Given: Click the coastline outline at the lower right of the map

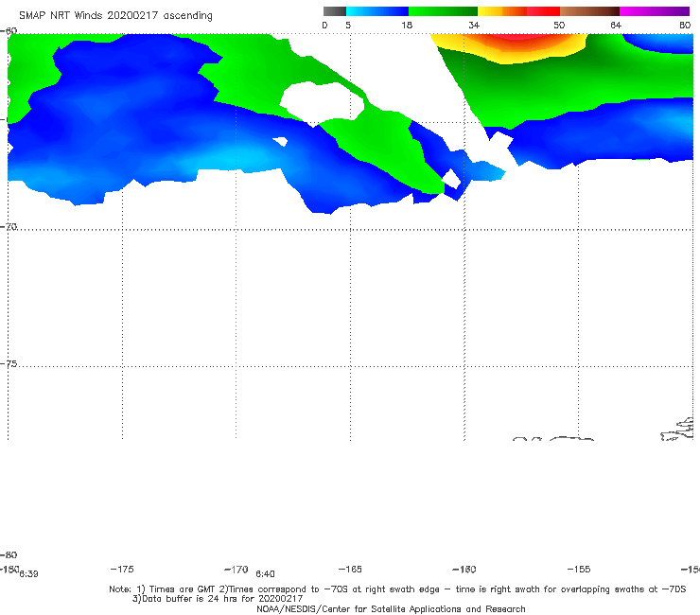Looking at the screenshot, I should click(678, 430).
